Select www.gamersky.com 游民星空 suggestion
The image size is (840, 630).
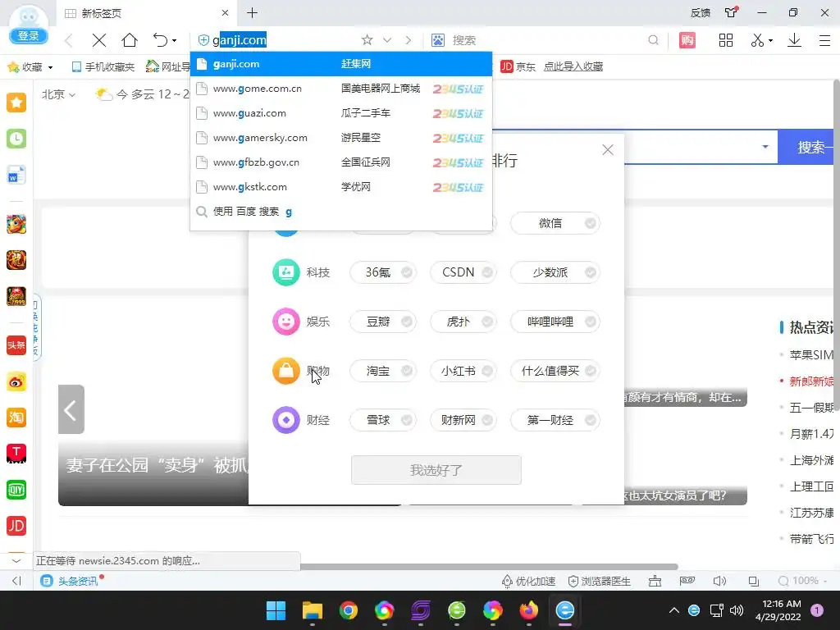click(341, 138)
